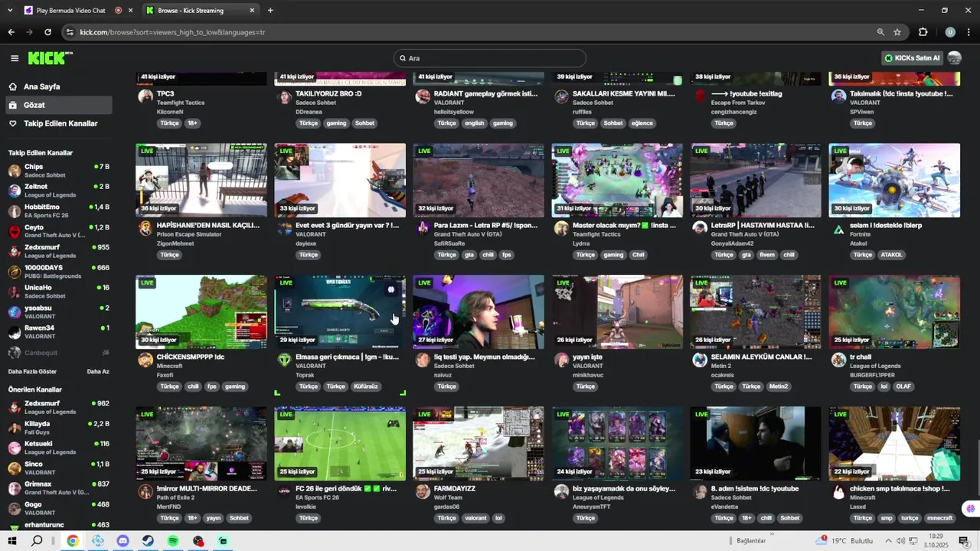
Task: Open Windows taskbar search
Action: point(37,541)
